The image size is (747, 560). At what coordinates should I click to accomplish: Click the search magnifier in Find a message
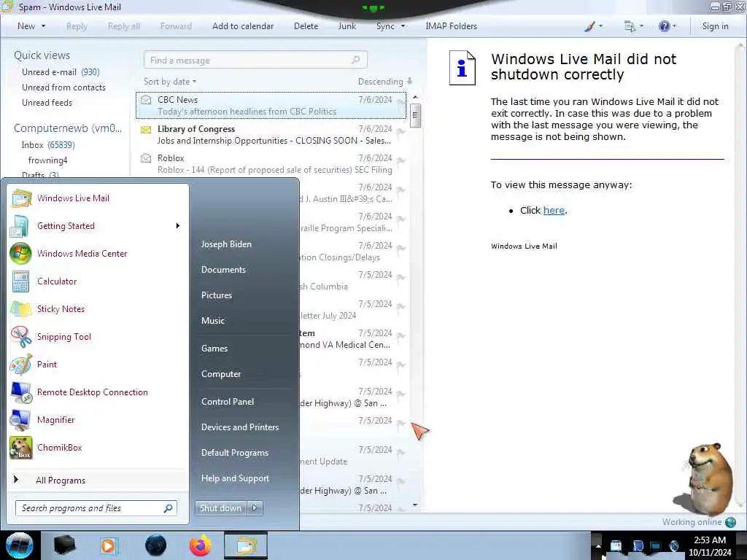click(x=355, y=60)
